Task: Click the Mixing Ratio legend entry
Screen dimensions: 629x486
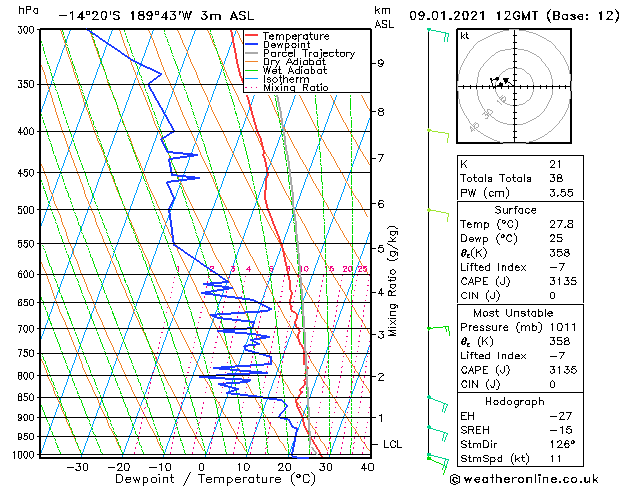Action: (x=296, y=87)
